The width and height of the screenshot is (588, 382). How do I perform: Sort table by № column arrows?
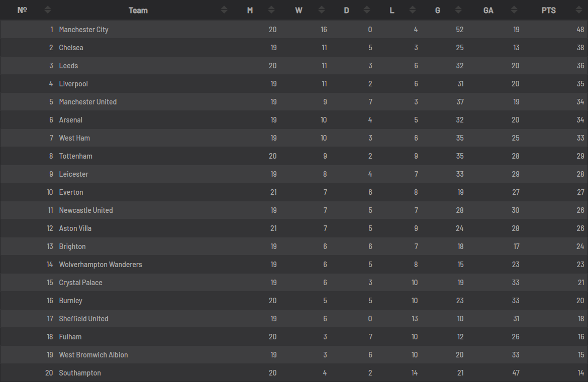coord(47,10)
